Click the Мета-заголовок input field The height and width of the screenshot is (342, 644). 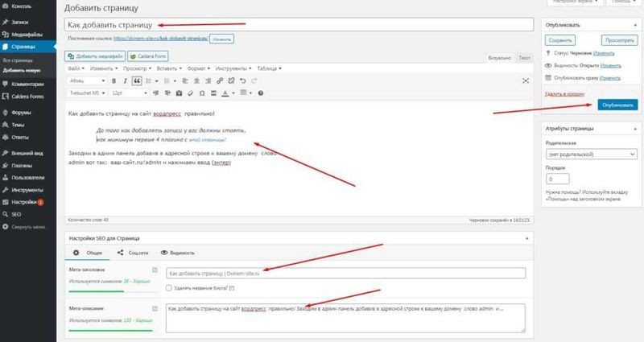click(345, 273)
